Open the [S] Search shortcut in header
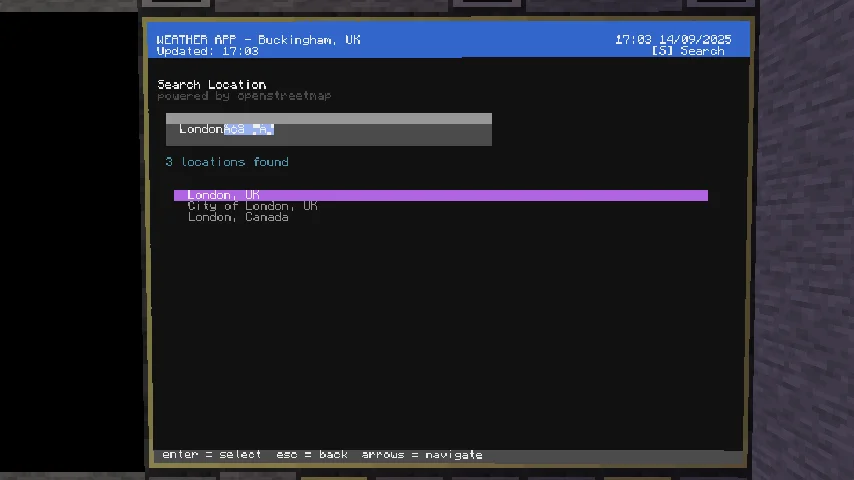Viewport: 854px width, 480px height. point(688,51)
